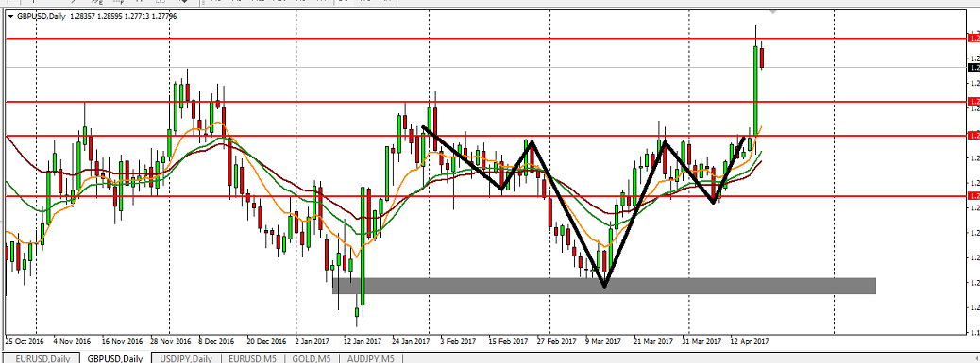Click the gray chart shift triangle marker
The width and height of the screenshot is (980, 363).
pyautogui.click(x=774, y=12)
